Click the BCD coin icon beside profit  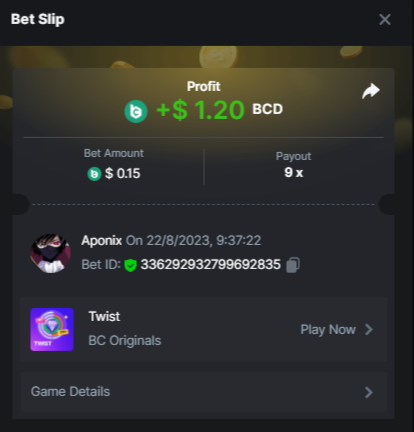[136, 111]
